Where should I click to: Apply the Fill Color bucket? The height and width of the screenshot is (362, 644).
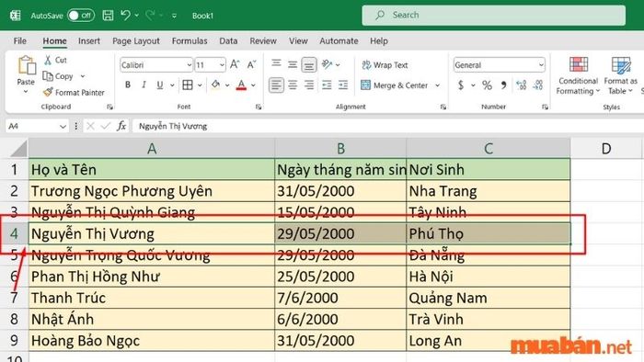click(215, 85)
